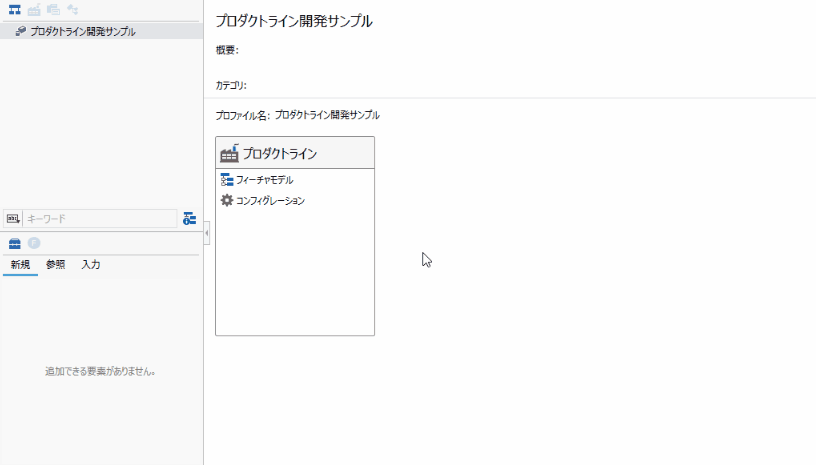
Task: Switch to the 新規 tab
Action: [21, 265]
